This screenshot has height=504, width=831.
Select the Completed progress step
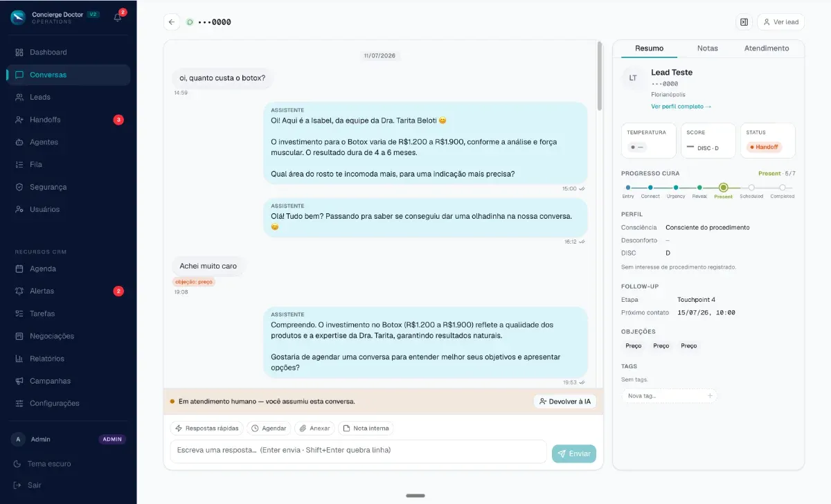tap(783, 188)
